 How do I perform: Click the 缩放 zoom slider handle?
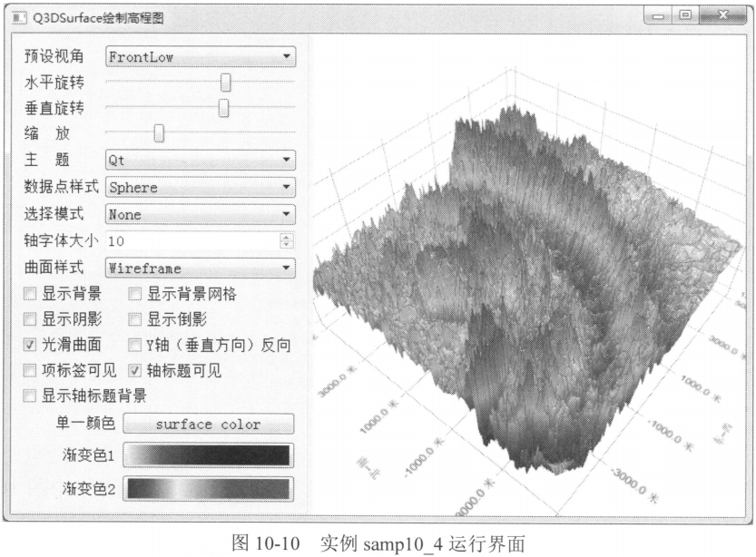coord(159,134)
